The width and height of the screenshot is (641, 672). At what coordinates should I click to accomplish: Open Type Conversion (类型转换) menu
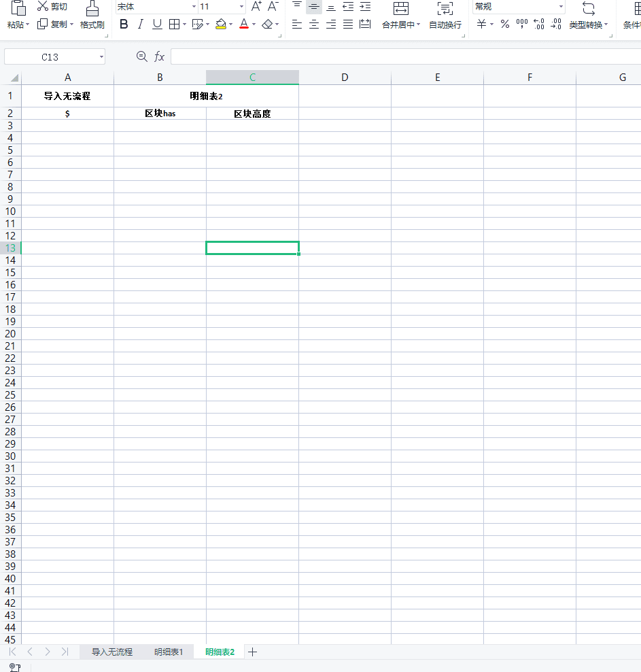(x=589, y=15)
